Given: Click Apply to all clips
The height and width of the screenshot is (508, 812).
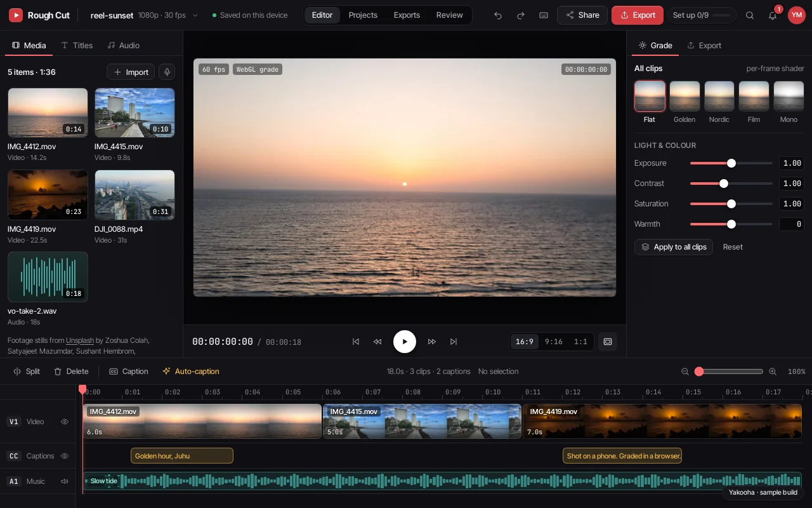Looking at the screenshot, I should click(674, 247).
